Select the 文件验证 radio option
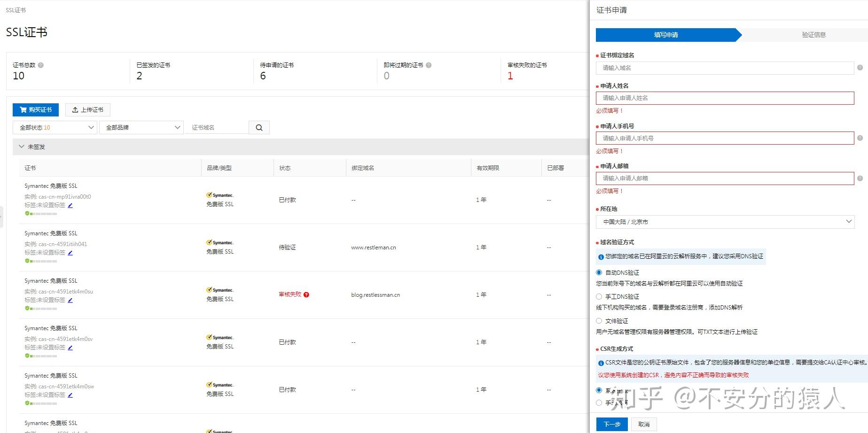Image resolution: width=868 pixels, height=433 pixels. point(599,321)
